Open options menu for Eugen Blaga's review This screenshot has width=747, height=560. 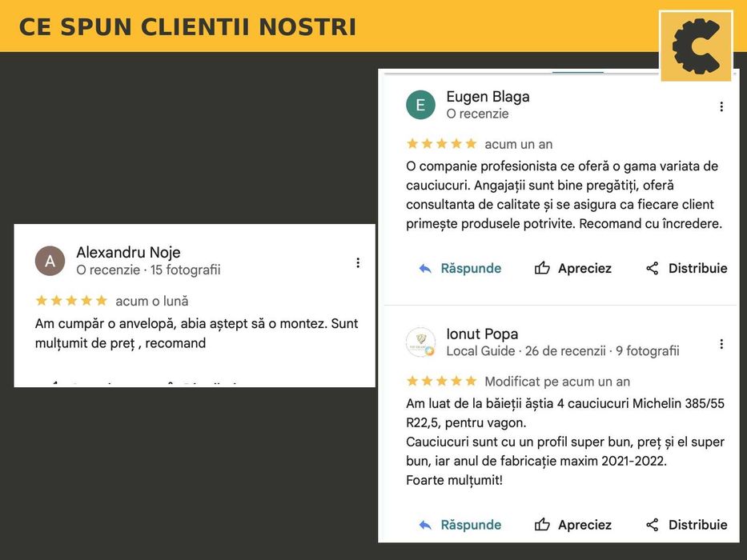[x=721, y=106]
